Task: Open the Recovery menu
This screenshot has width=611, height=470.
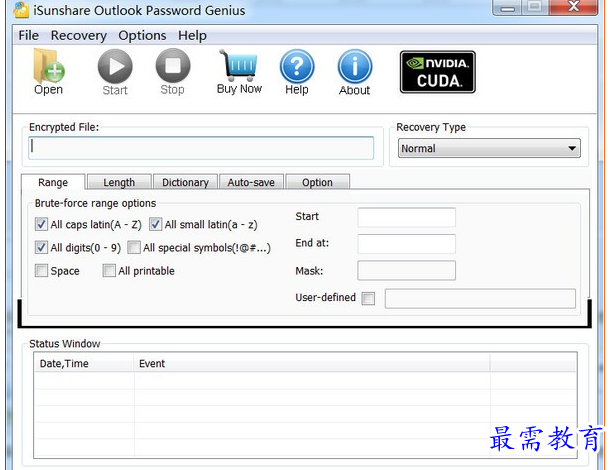Action: pyautogui.click(x=79, y=35)
